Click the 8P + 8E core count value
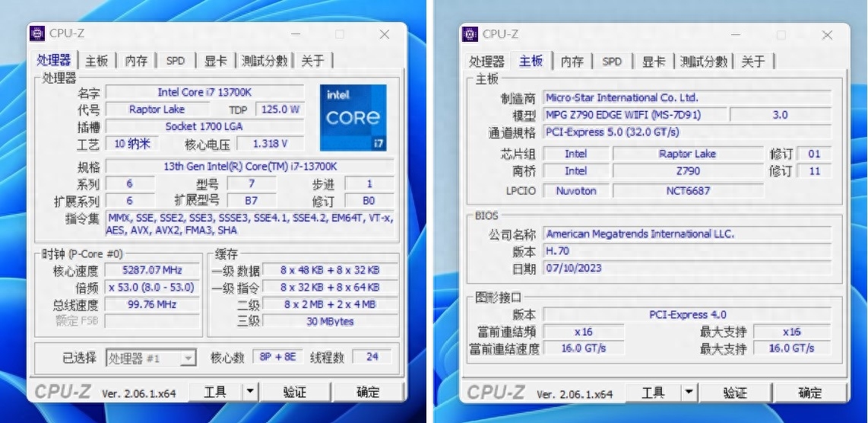 (278, 357)
